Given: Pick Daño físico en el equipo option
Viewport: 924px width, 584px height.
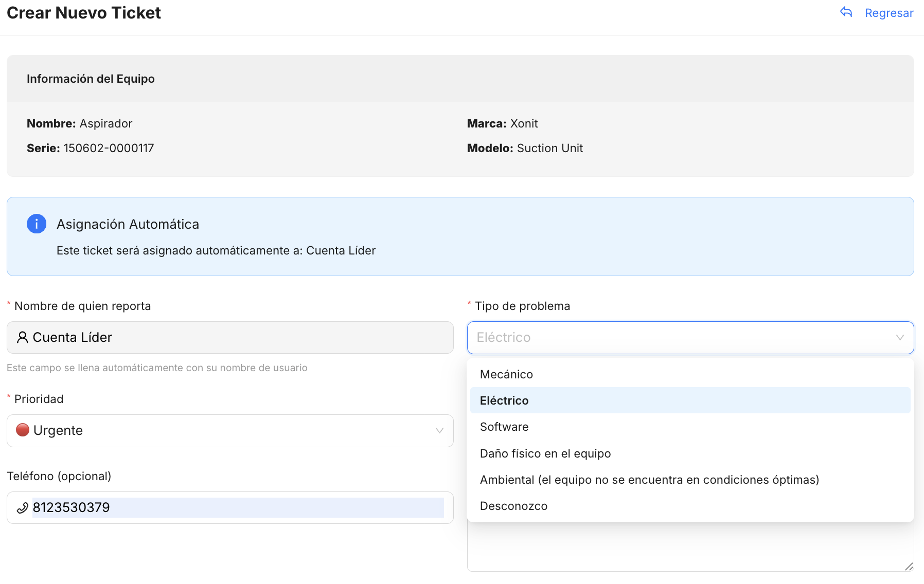Looking at the screenshot, I should (x=545, y=453).
